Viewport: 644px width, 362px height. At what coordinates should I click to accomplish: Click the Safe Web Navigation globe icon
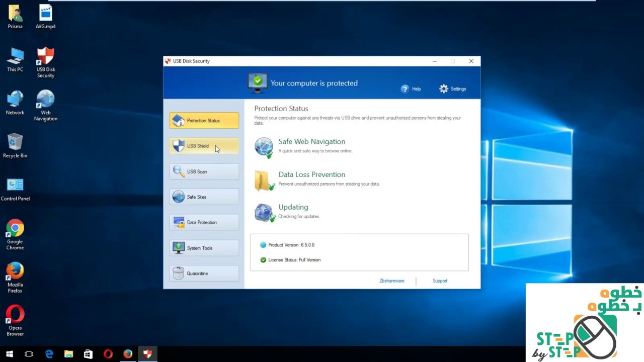point(264,147)
